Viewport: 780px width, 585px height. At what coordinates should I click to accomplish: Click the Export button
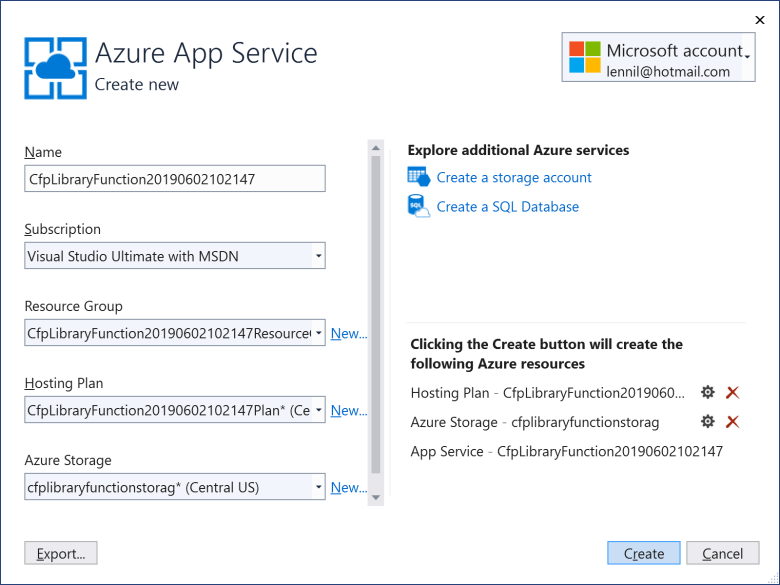(61, 553)
